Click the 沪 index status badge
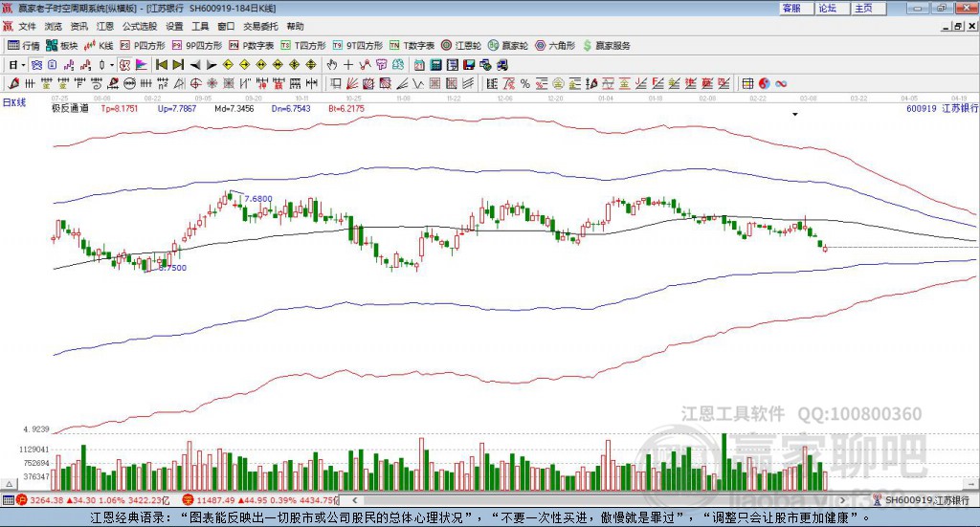The width and height of the screenshot is (980, 527). point(21,500)
